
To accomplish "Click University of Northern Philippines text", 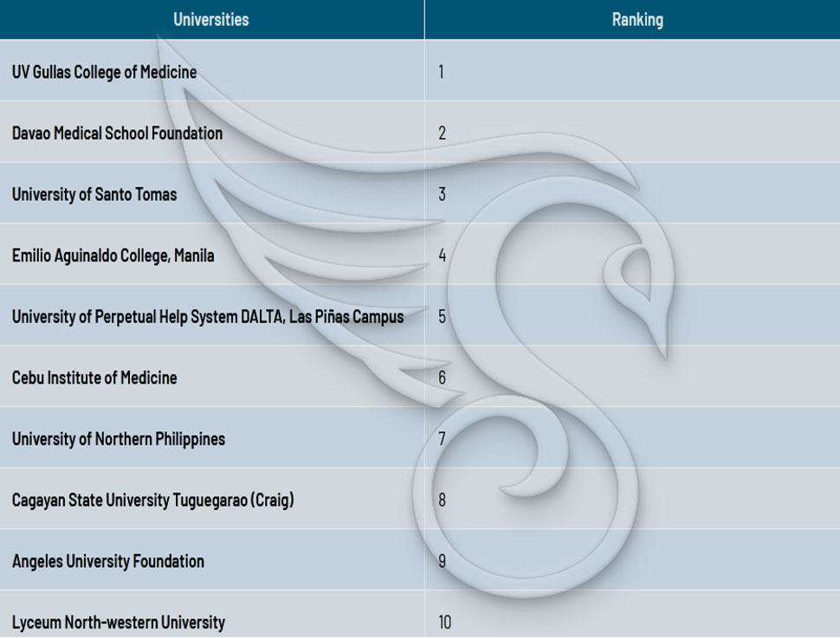I will [x=119, y=439].
